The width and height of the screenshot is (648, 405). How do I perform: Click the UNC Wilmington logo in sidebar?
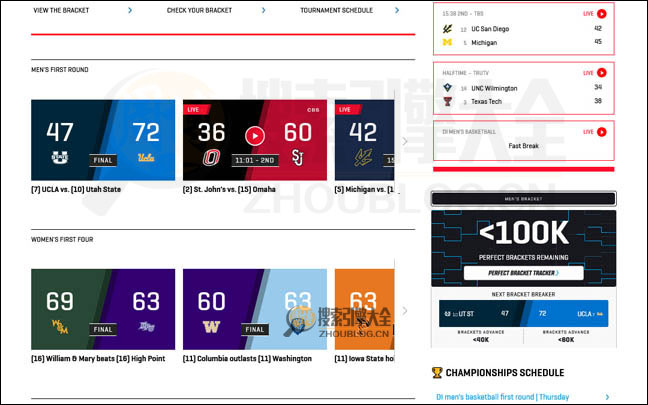click(x=447, y=88)
